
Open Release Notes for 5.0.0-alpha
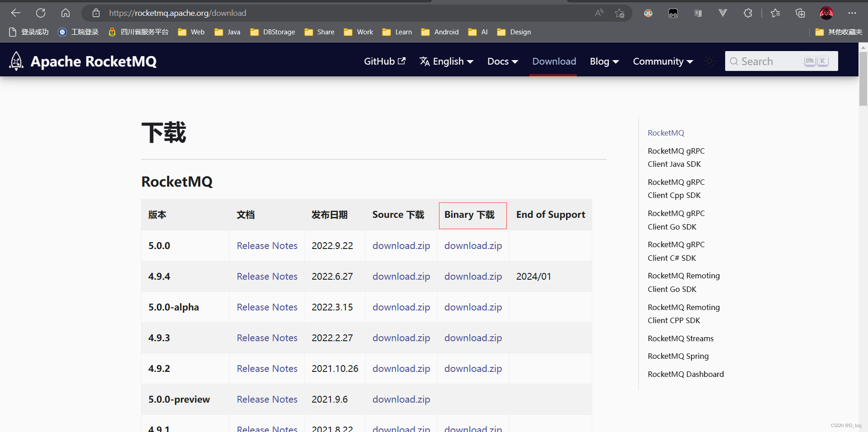(x=267, y=307)
